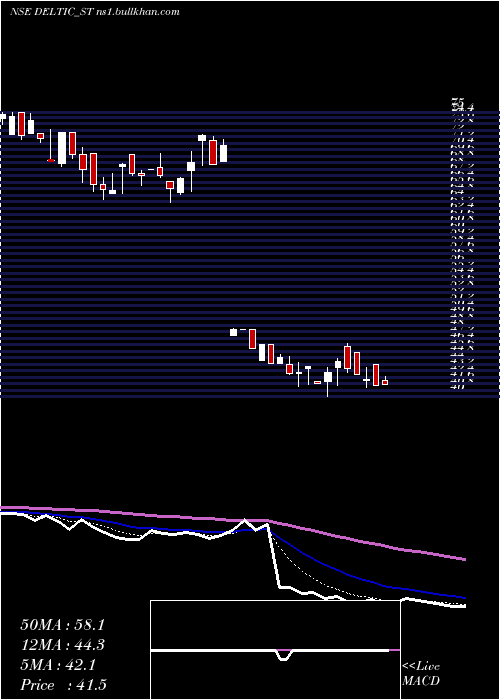Screen dimensions: 500x700
Task: Click the Price : 41.5 label
Action: pyautogui.click(x=63, y=685)
